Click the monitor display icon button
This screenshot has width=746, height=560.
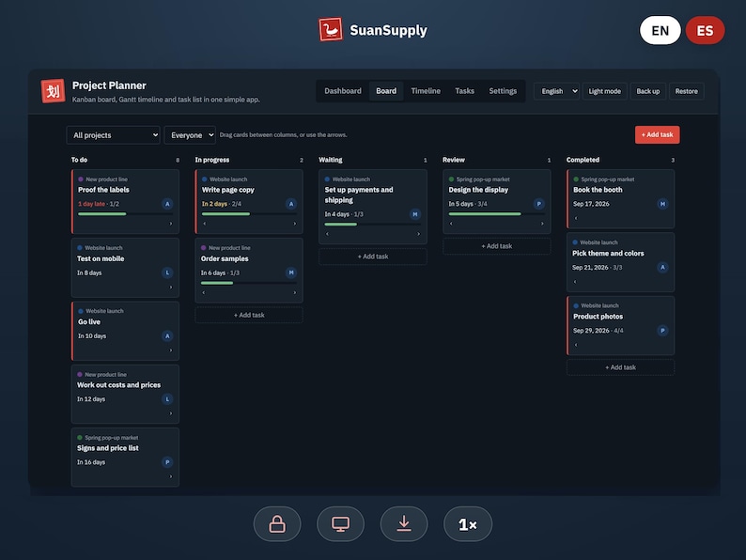[341, 524]
